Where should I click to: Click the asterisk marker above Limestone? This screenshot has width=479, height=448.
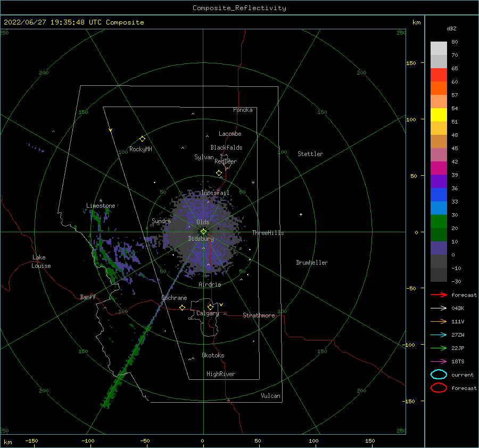(101, 201)
